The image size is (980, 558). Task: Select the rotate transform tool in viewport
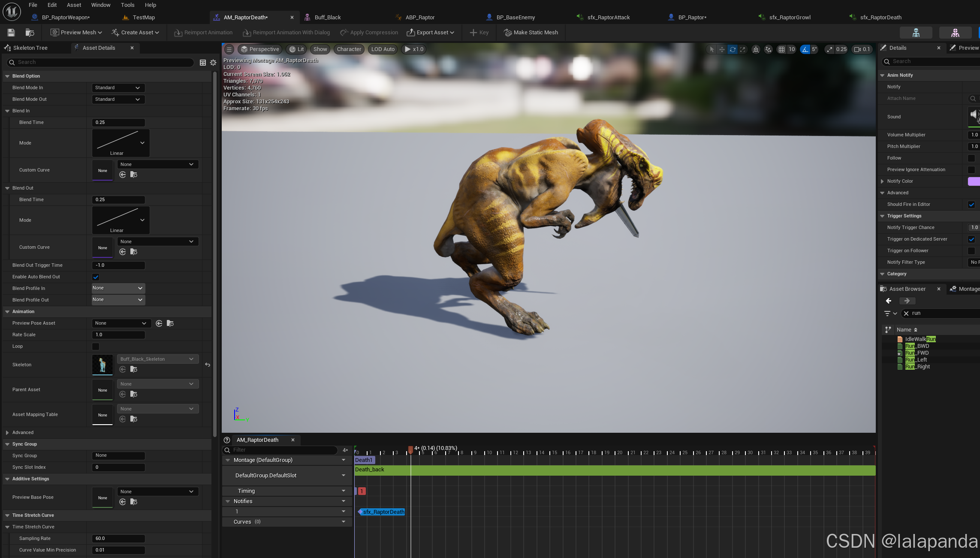tap(733, 49)
